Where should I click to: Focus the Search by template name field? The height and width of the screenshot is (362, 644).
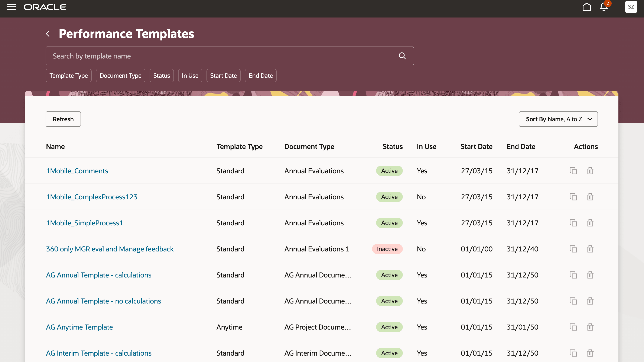pos(220,56)
